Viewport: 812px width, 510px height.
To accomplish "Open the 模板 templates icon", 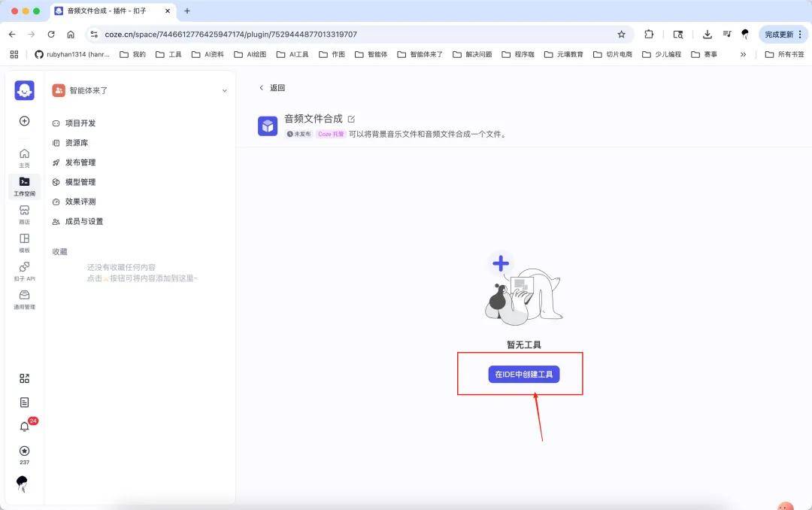I will [x=24, y=242].
